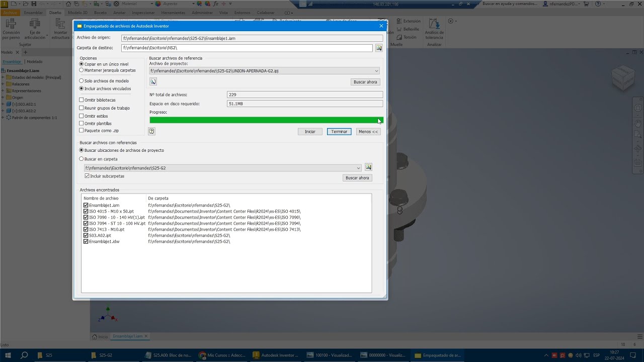644x362 pixels.
Task: Switch to Modelado browser view
Action: point(35,61)
